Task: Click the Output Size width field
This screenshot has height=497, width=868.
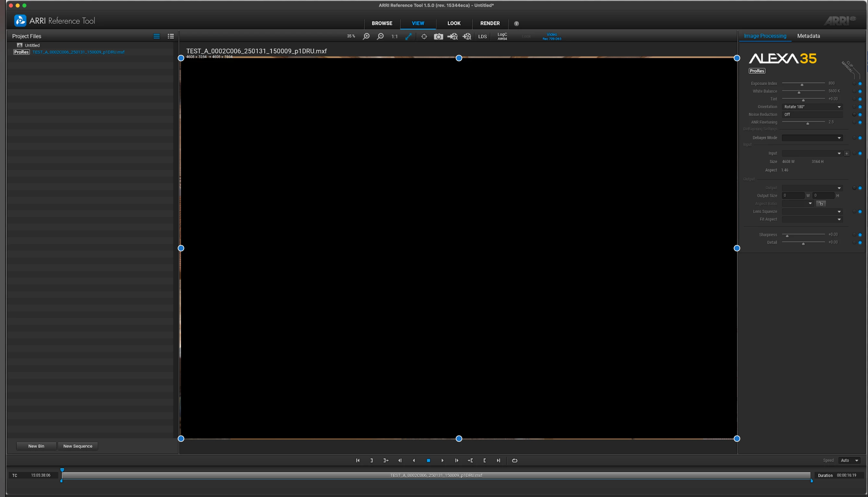Action: coord(793,196)
